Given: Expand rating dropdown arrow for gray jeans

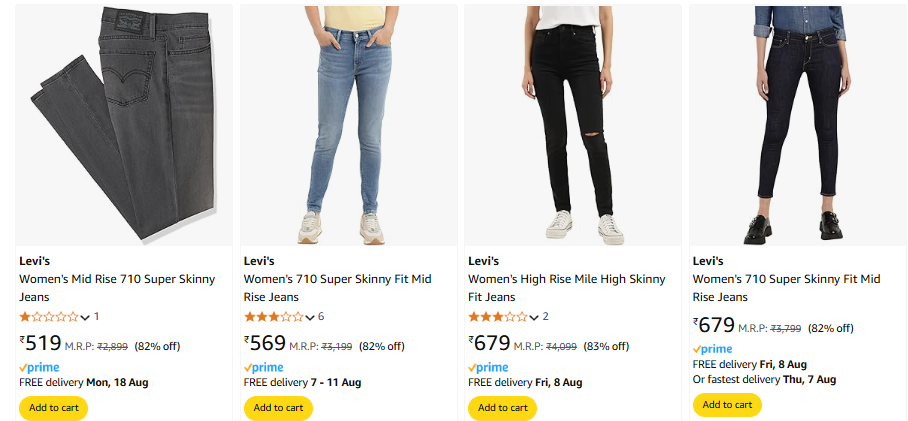Looking at the screenshot, I should (x=85, y=318).
